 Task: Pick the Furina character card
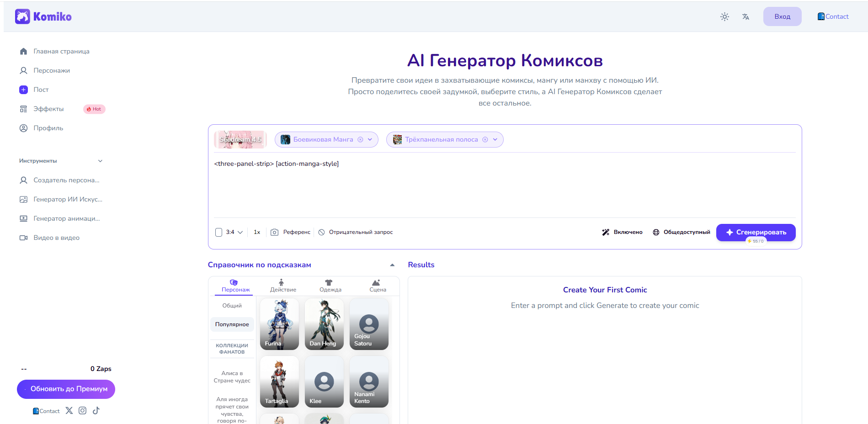click(279, 324)
